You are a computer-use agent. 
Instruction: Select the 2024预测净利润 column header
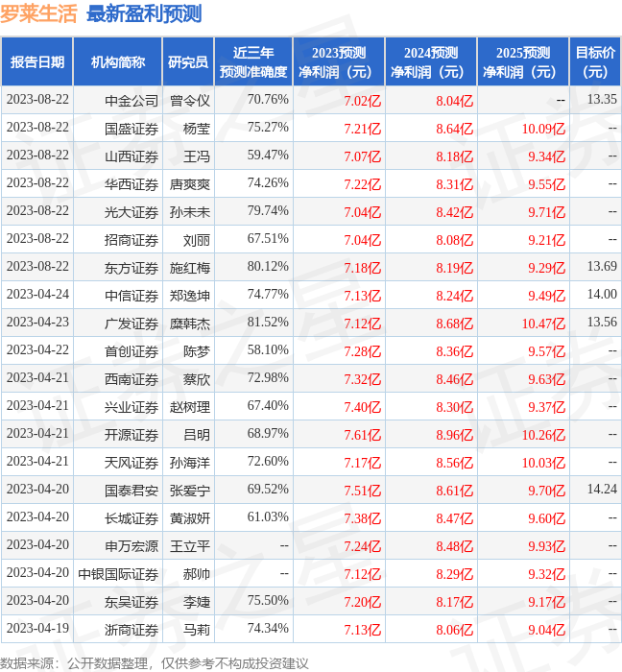[x=431, y=61]
